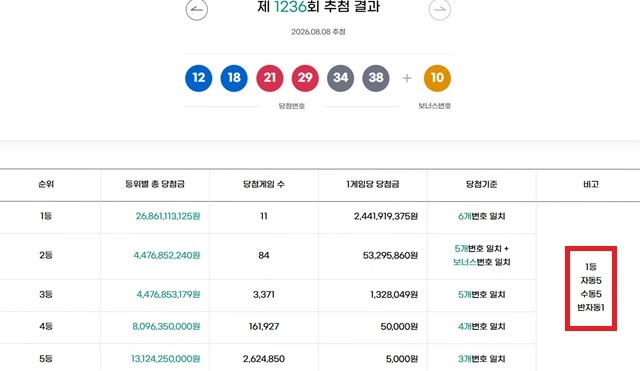The width and height of the screenshot is (640, 371).
Task: Click criterion '3개번호 일치'
Action: [482, 359]
